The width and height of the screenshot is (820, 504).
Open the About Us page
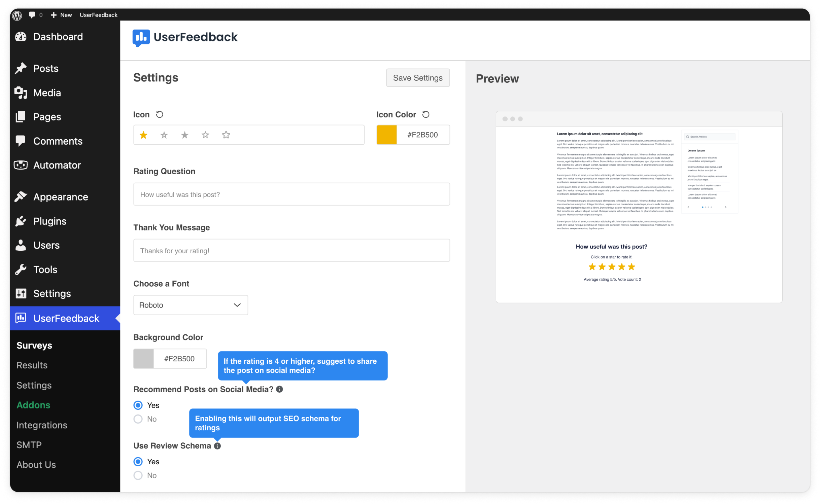tap(36, 465)
